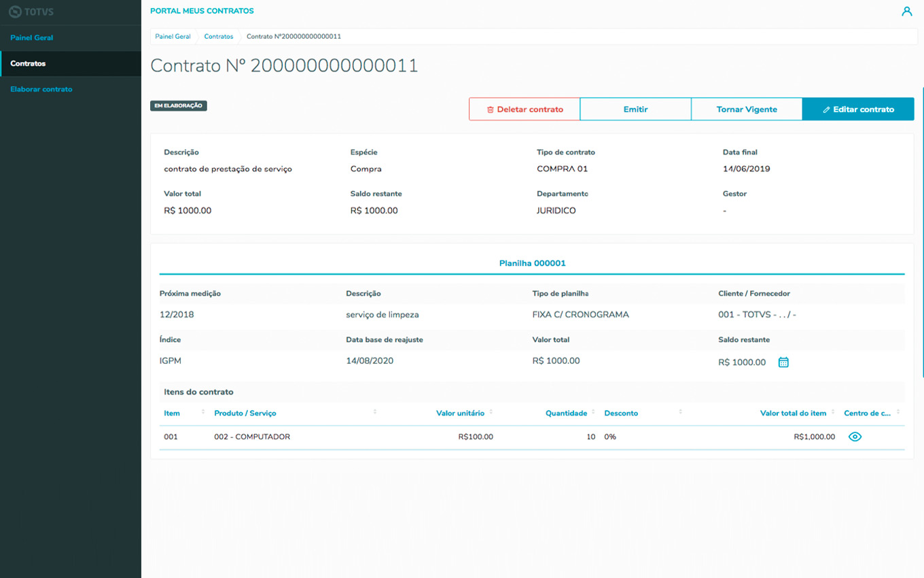This screenshot has height=578, width=924.
Task: Open the user profile icon
Action: click(906, 12)
